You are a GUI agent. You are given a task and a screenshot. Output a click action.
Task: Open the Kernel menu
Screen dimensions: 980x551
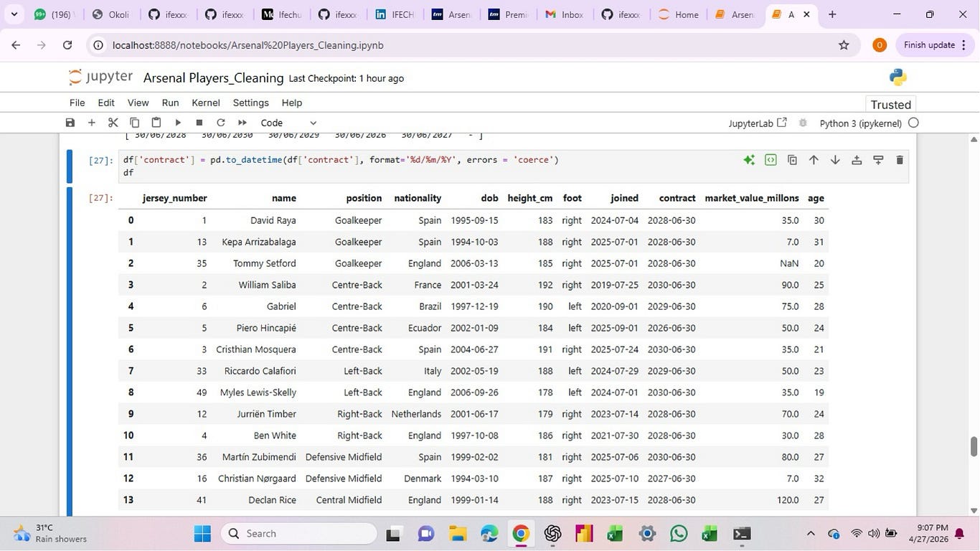point(206,103)
